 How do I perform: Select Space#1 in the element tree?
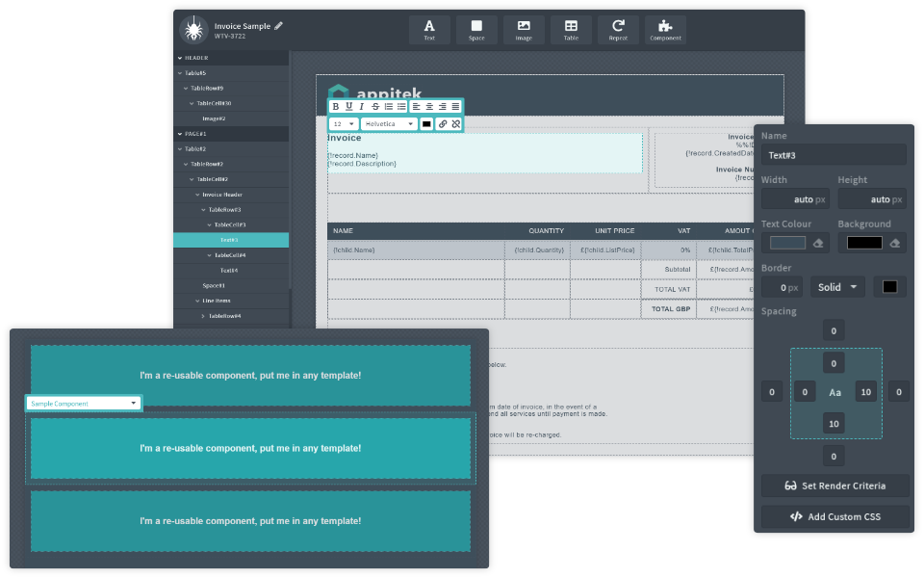click(x=214, y=285)
